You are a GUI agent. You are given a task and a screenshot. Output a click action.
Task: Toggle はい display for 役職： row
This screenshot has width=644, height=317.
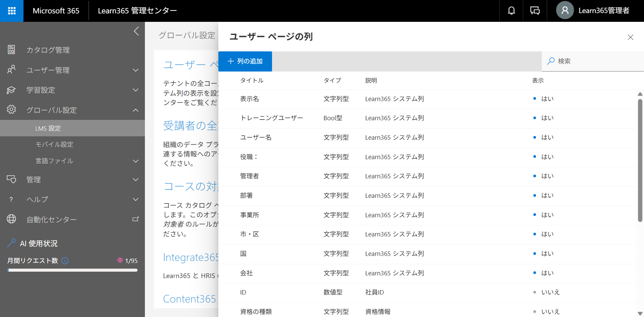pos(543,157)
